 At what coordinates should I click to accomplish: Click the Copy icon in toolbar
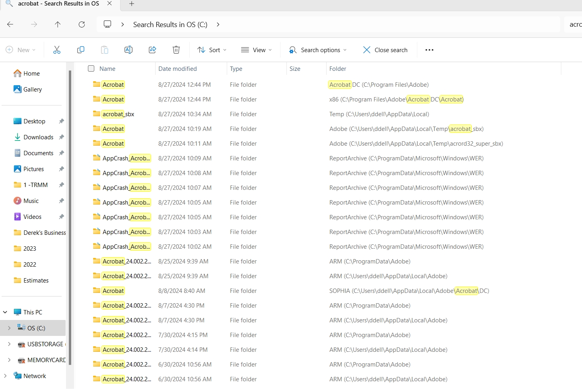point(80,50)
